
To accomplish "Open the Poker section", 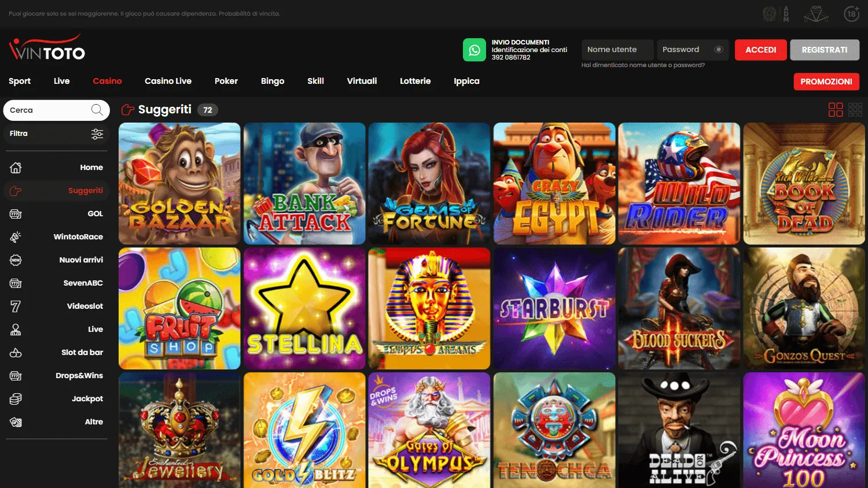I will [x=226, y=81].
